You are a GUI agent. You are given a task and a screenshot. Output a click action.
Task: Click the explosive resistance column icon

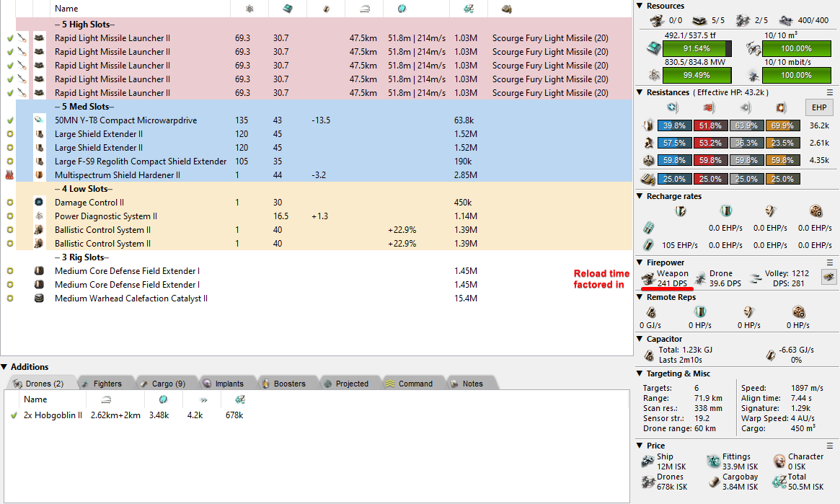click(x=779, y=108)
